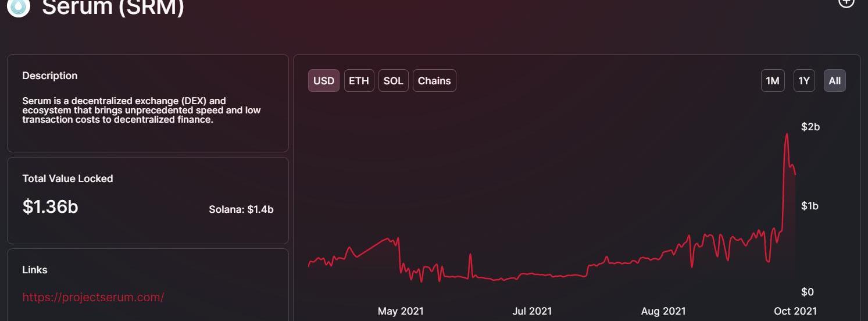Click the Solana: $1.4b chain value
The width and height of the screenshot is (868, 321).
pos(241,209)
